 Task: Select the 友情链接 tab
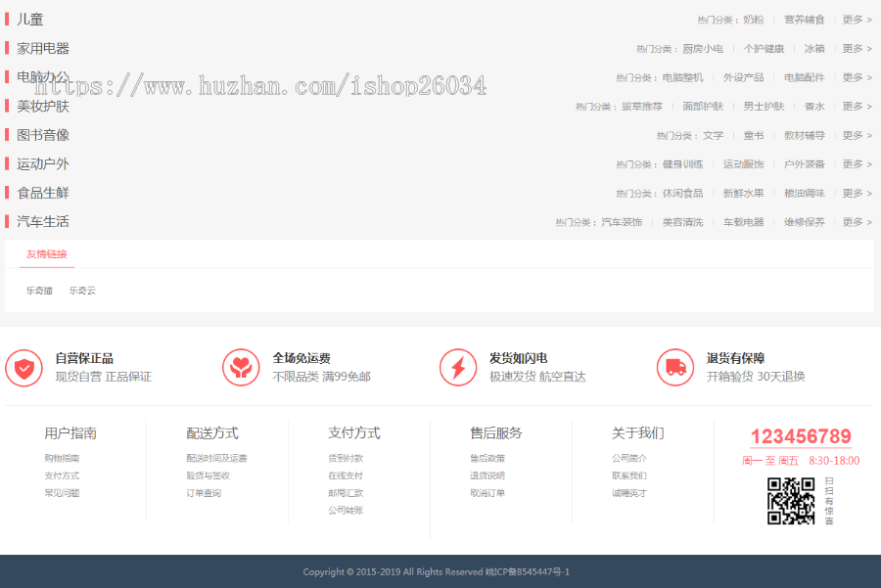[x=47, y=254]
